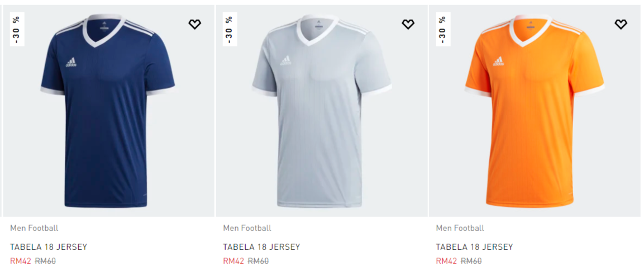Favorite the orange jersey with heart icon
Screen dimensions: 644x274
621,24
